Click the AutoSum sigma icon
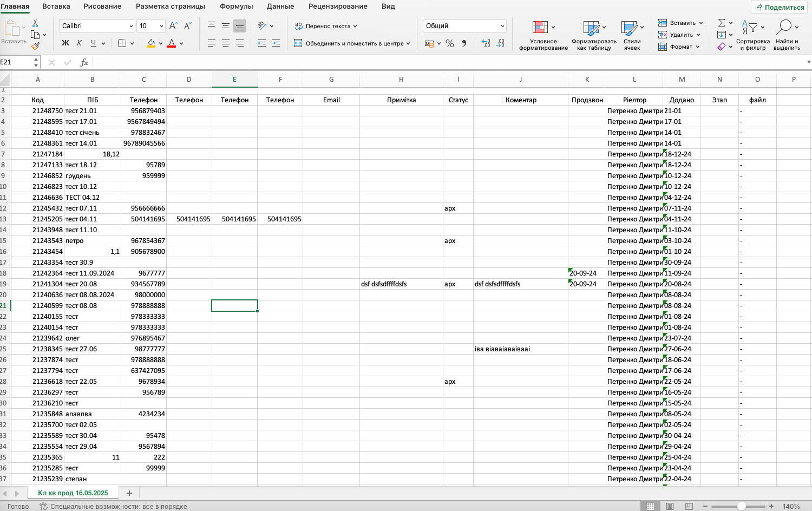The image size is (812, 511). (721, 23)
